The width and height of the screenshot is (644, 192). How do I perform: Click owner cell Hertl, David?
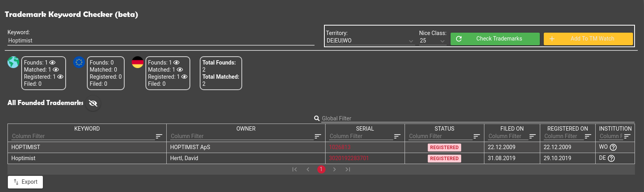[246, 158]
